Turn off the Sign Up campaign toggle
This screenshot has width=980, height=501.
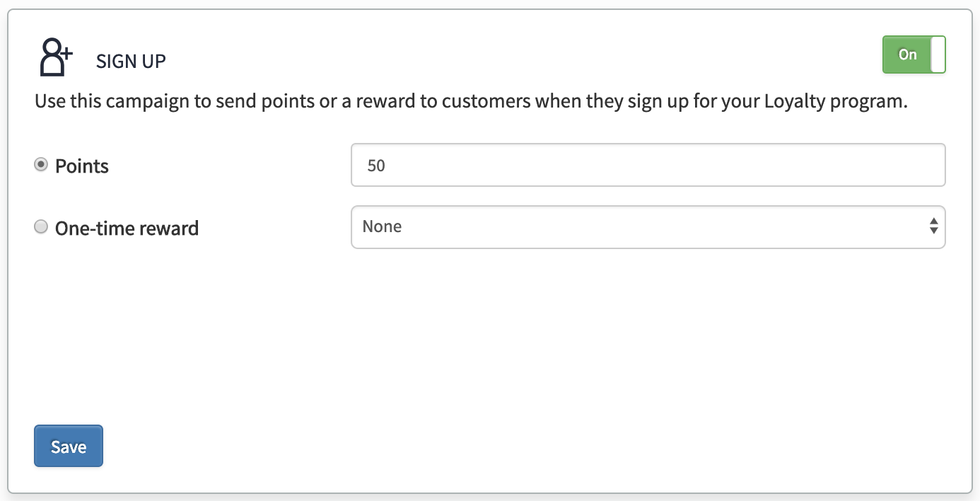coord(914,54)
